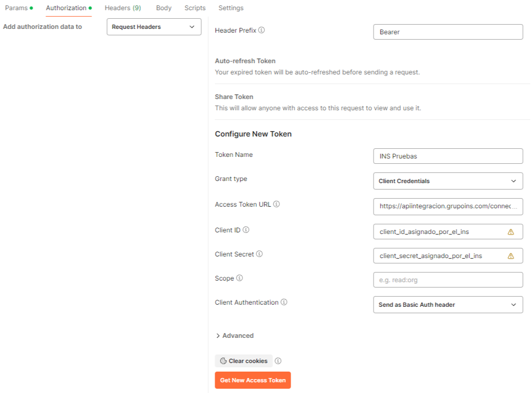This screenshot has height=393, width=532.
Task: Click info icon next to Client ID label
Action: click(246, 230)
